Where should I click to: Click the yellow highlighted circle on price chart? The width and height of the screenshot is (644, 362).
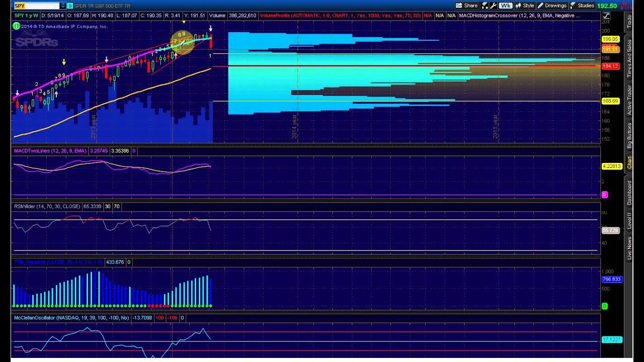coord(183,42)
